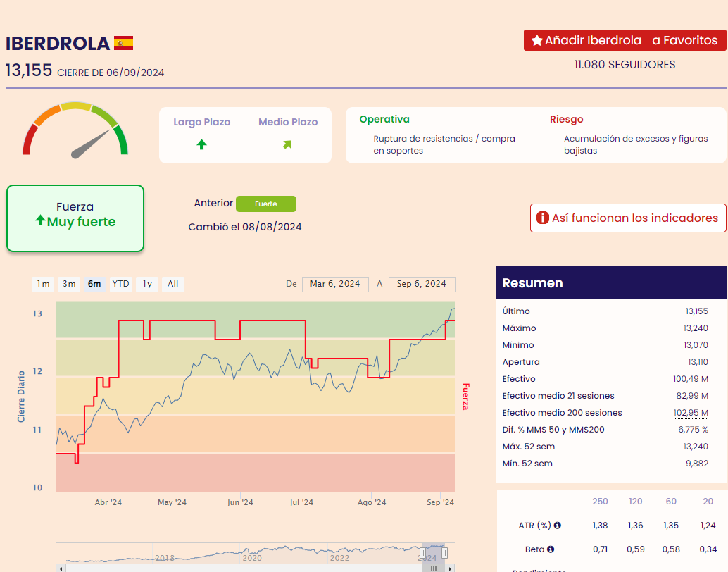Click the strength gauge dial
This screenshot has width=728, height=572.
click(x=75, y=130)
